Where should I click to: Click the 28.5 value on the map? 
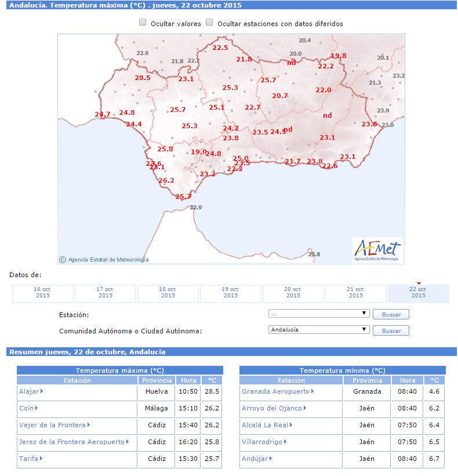coord(143,78)
